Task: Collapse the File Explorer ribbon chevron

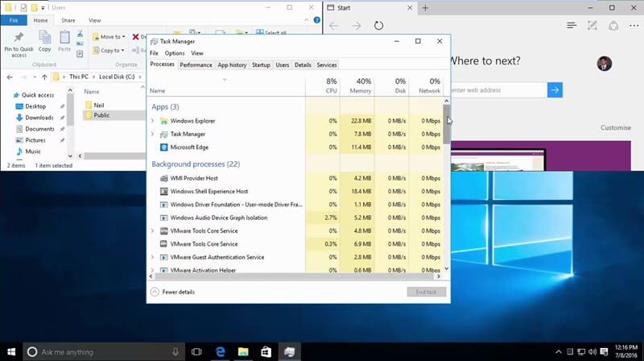Action: [x=307, y=20]
